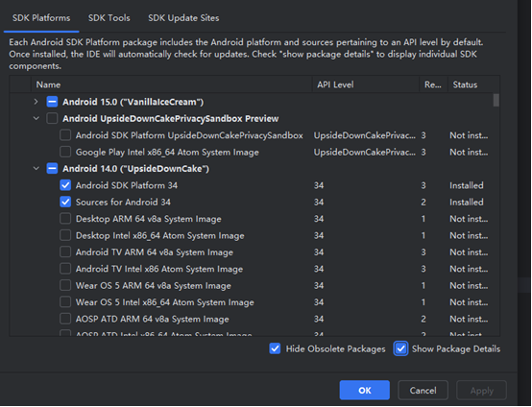
Task: Collapse the Android 14.0 UpsideDownCake group
Action: click(36, 169)
